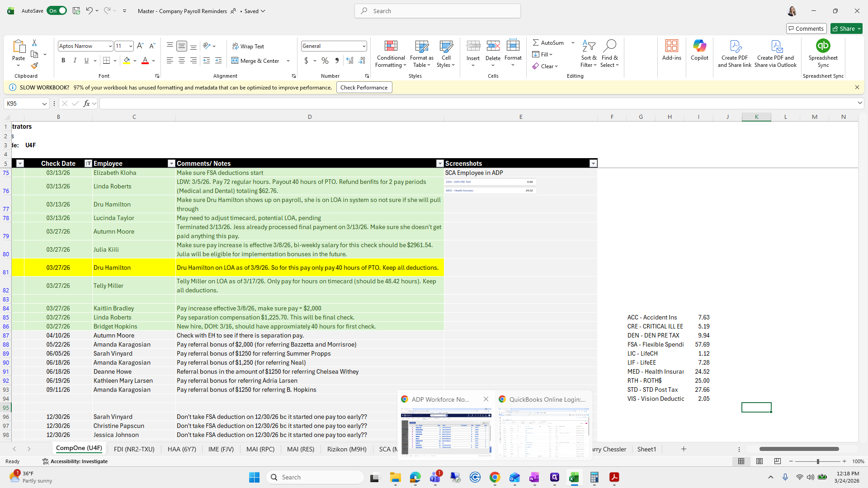Apply Bold formatting to the cell
The height and width of the screenshot is (488, 868).
pyautogui.click(x=63, y=61)
